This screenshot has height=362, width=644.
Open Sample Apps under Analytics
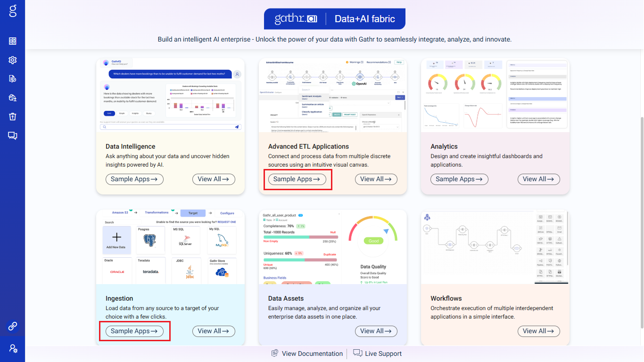click(x=459, y=179)
